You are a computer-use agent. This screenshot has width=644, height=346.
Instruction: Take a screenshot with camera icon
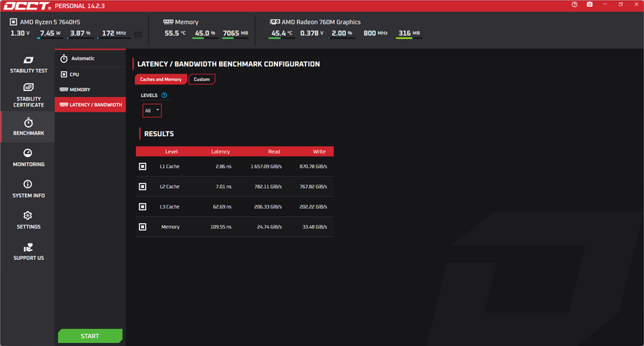pyautogui.click(x=590, y=4)
